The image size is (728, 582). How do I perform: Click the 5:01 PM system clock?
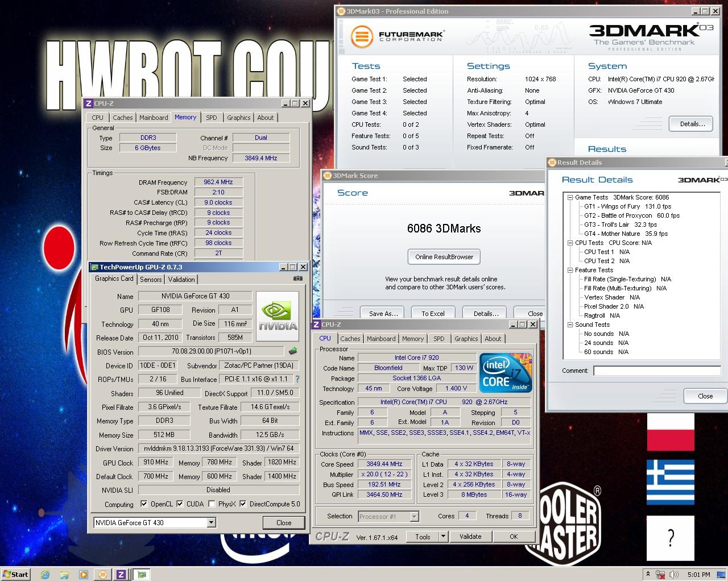pos(698,574)
